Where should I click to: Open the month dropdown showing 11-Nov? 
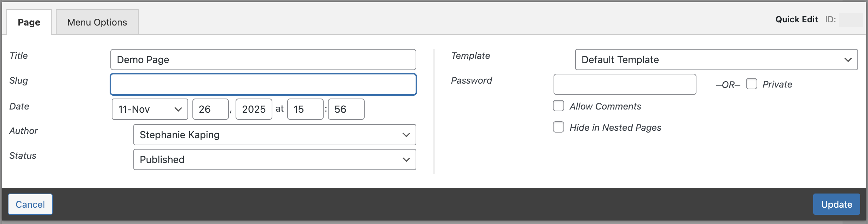pyautogui.click(x=150, y=109)
